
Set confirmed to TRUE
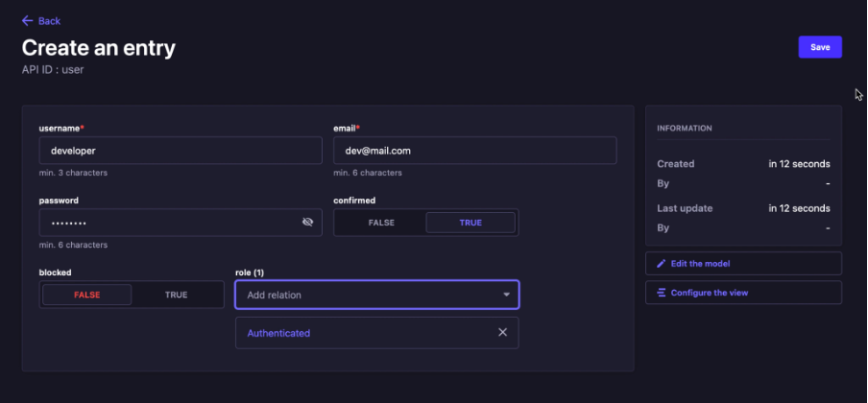[470, 223]
